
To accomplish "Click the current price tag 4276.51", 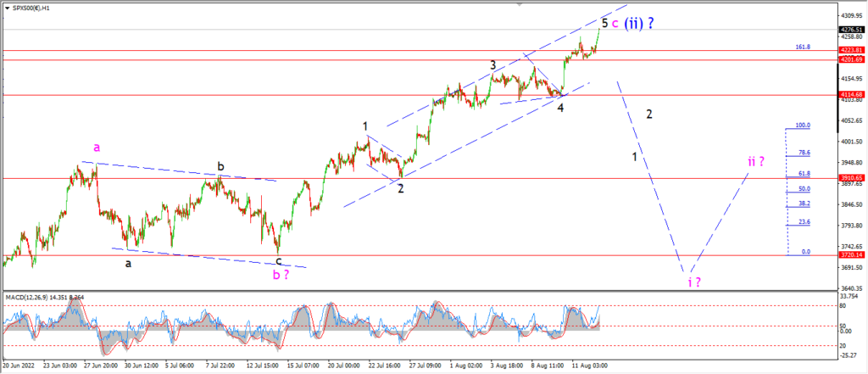I will [851, 30].
